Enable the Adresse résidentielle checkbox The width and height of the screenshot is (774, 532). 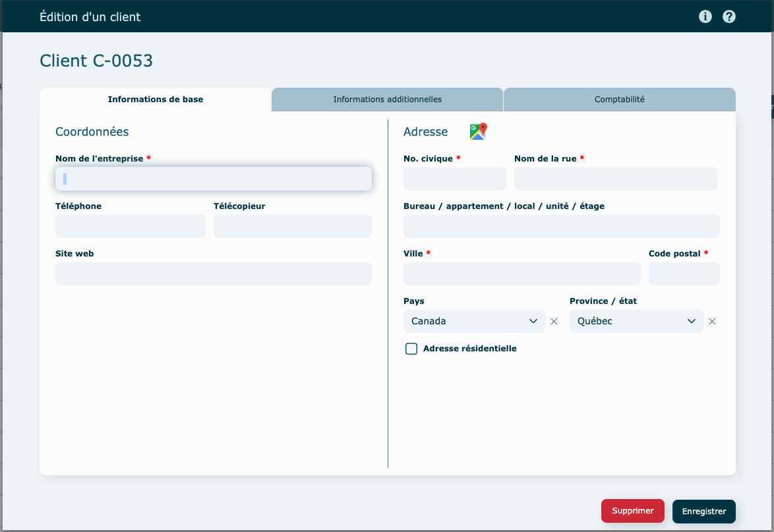coord(411,349)
